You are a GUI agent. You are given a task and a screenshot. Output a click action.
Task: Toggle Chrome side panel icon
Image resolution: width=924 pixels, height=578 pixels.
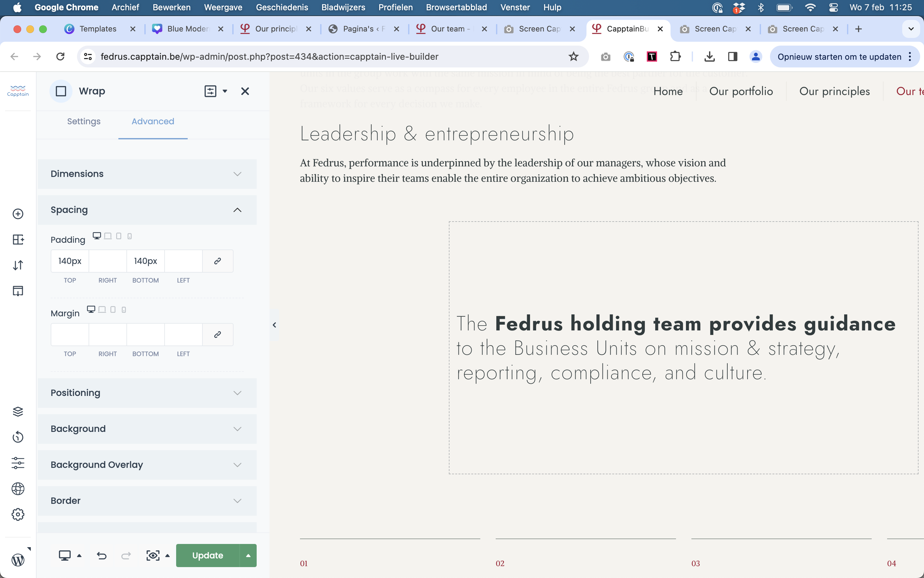click(x=732, y=57)
